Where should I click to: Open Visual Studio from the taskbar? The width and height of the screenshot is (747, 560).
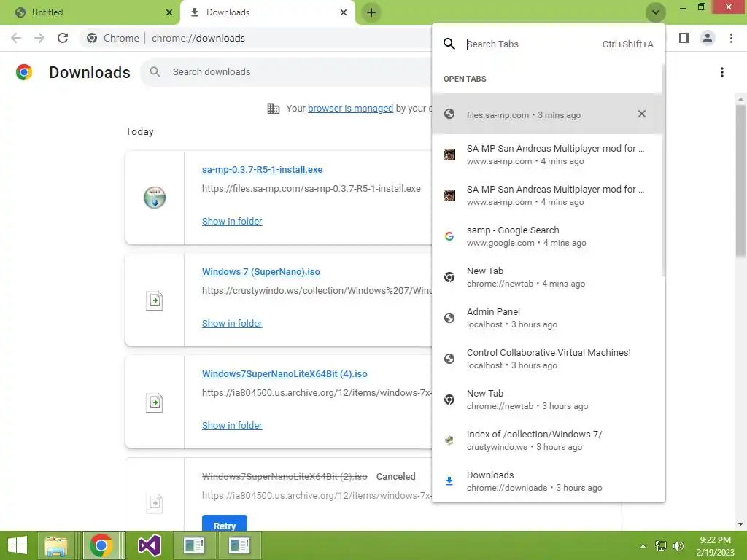click(149, 545)
